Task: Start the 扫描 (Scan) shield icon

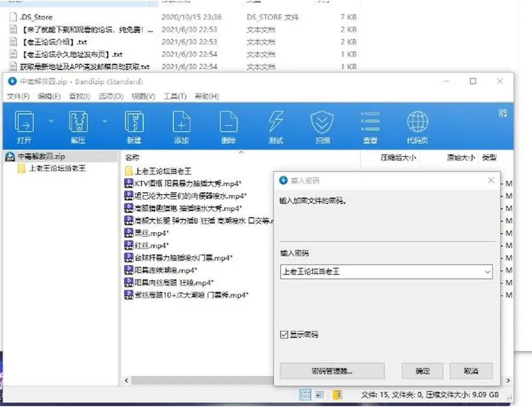Action: pos(322,122)
